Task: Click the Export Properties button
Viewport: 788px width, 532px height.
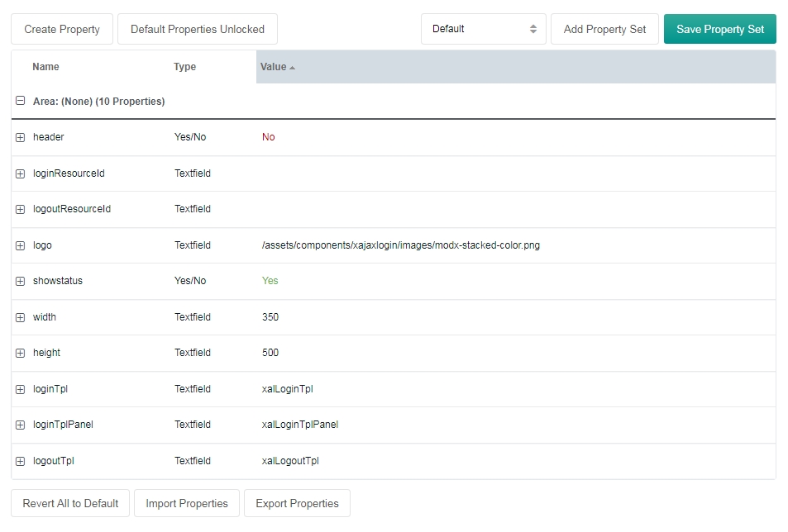Action: click(x=297, y=503)
